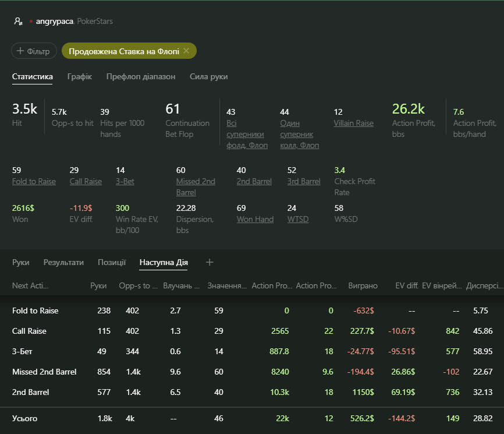Click the -11.9$ EV diff value
504x434 pixels.
coord(81,208)
